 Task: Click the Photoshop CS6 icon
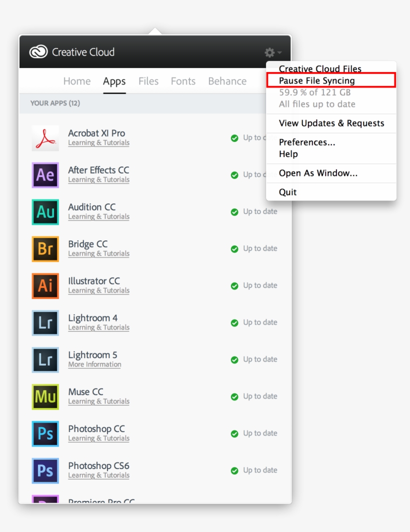45,471
